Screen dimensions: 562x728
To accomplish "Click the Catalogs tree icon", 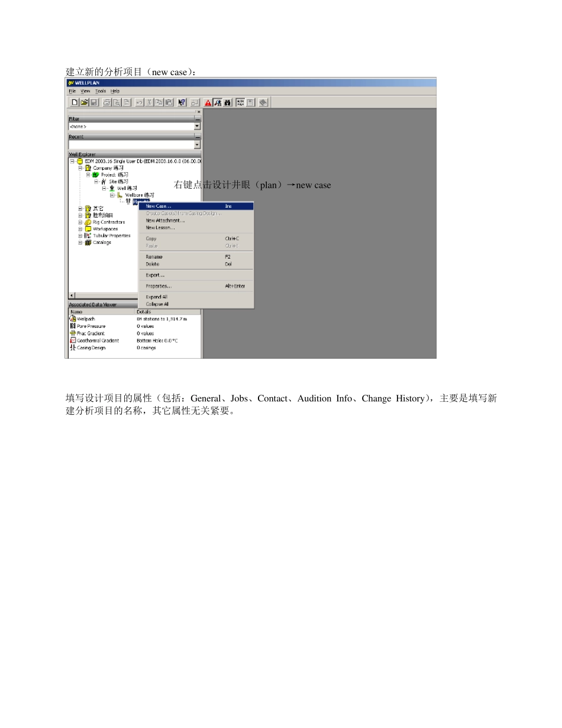I will (x=88, y=242).
